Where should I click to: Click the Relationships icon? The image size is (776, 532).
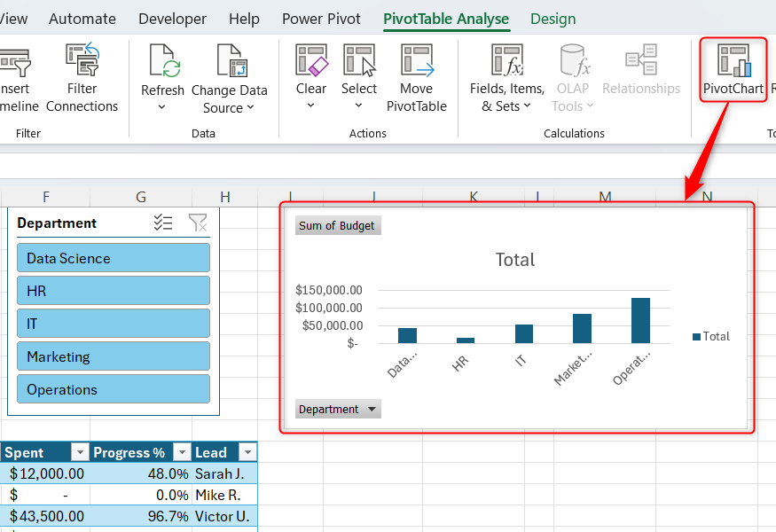pos(641,59)
